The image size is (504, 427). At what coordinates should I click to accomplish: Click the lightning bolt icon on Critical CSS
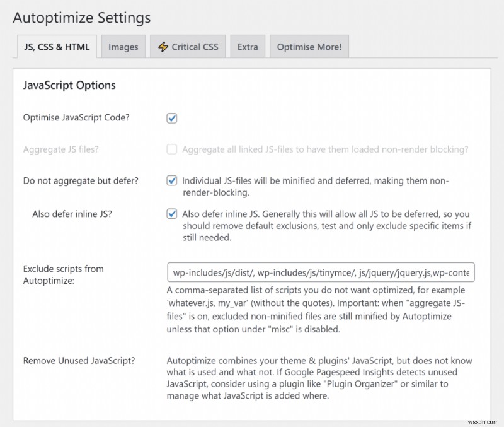[x=163, y=47]
